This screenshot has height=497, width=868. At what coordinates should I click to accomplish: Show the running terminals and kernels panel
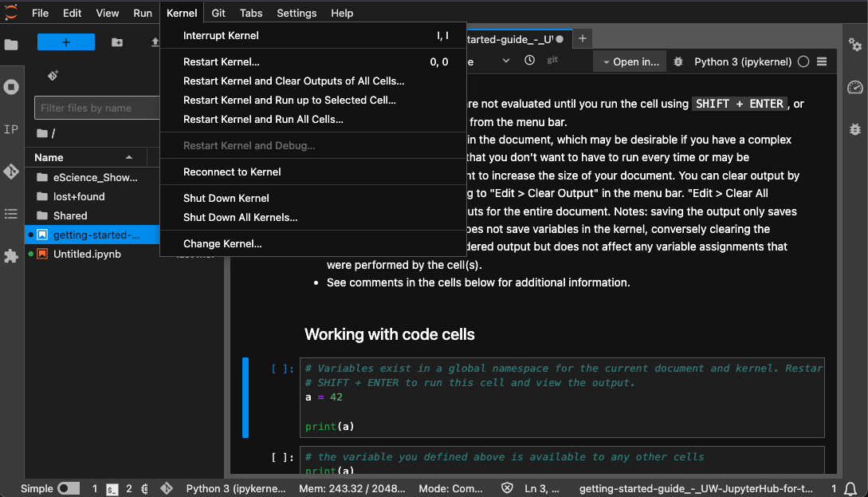[x=11, y=88]
